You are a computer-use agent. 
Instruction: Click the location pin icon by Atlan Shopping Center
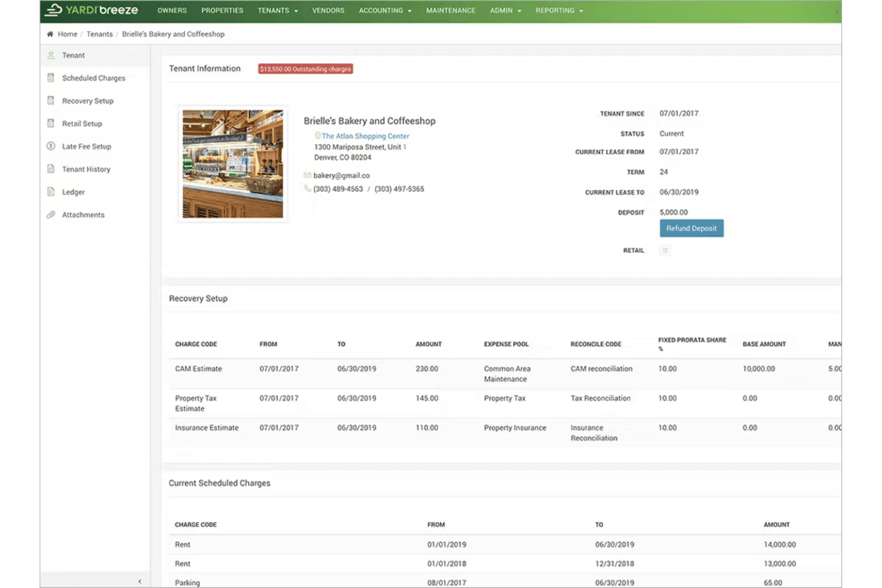pos(318,136)
